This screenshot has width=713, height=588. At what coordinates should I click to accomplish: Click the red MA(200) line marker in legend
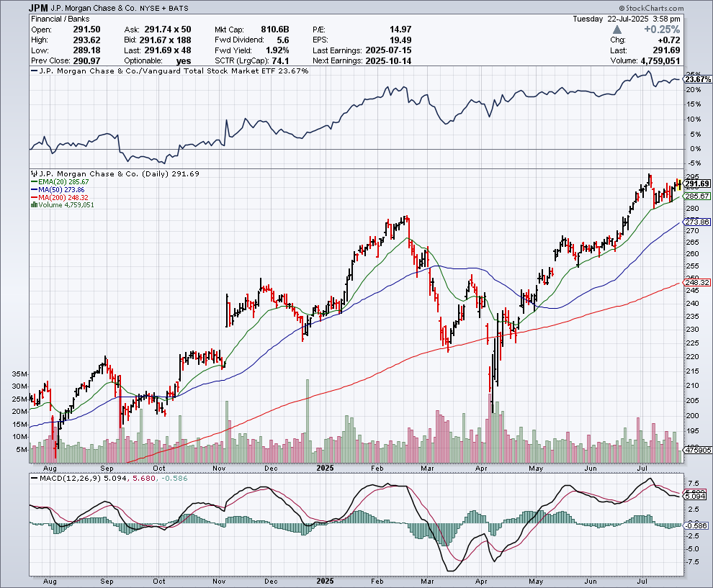point(34,197)
